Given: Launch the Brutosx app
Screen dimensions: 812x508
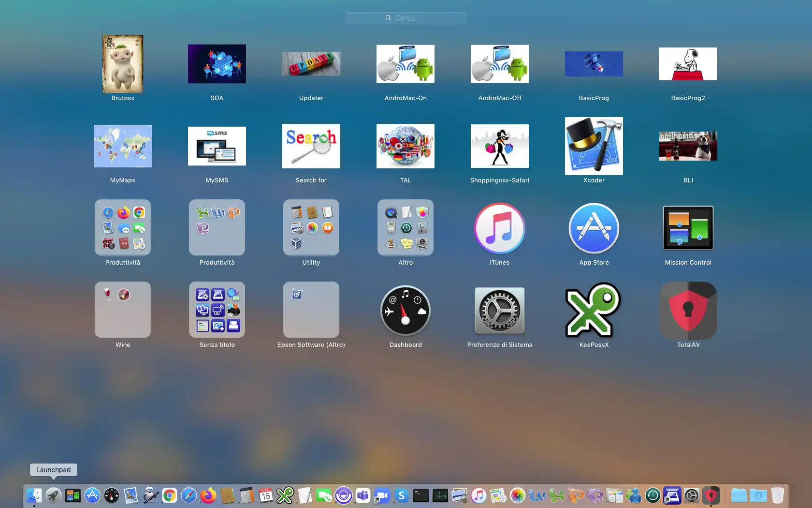Looking at the screenshot, I should pyautogui.click(x=123, y=64).
